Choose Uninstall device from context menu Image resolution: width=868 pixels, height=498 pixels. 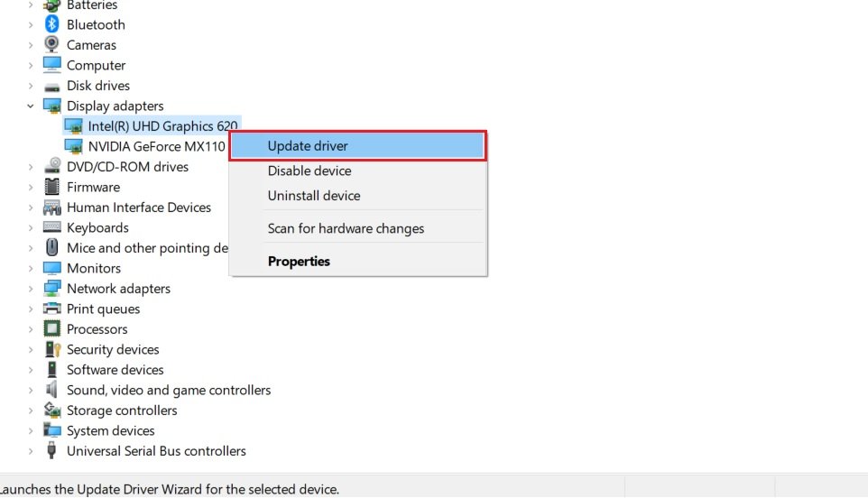pyautogui.click(x=357, y=196)
